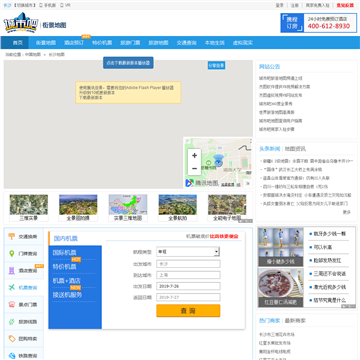Open the 三维实景 thumbnail
Image resolution: width=360 pixels, height=360 pixels.
[29, 208]
